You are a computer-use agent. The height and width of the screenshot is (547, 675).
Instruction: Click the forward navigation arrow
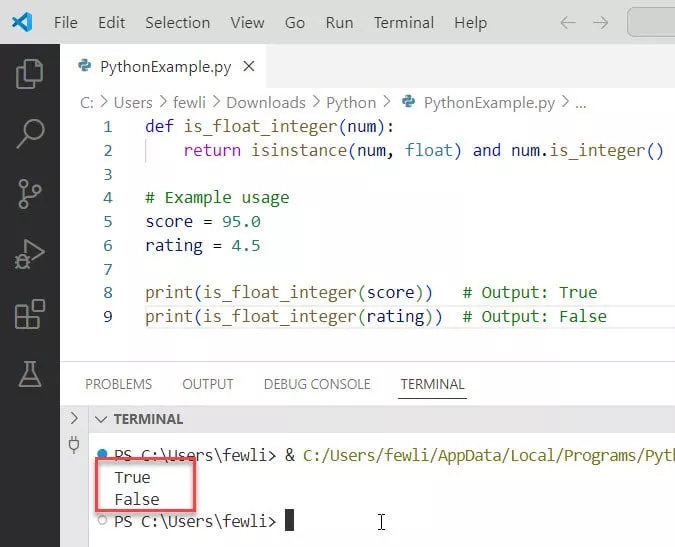600,22
